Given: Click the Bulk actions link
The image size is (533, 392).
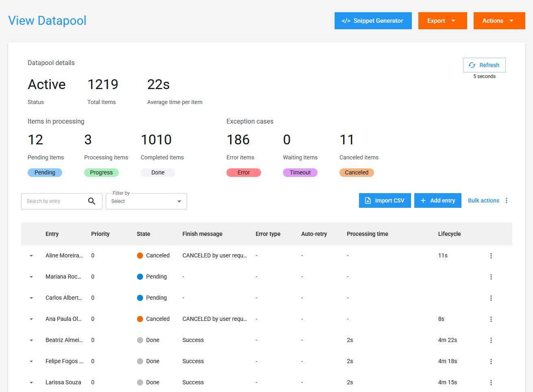Looking at the screenshot, I should 483,200.
